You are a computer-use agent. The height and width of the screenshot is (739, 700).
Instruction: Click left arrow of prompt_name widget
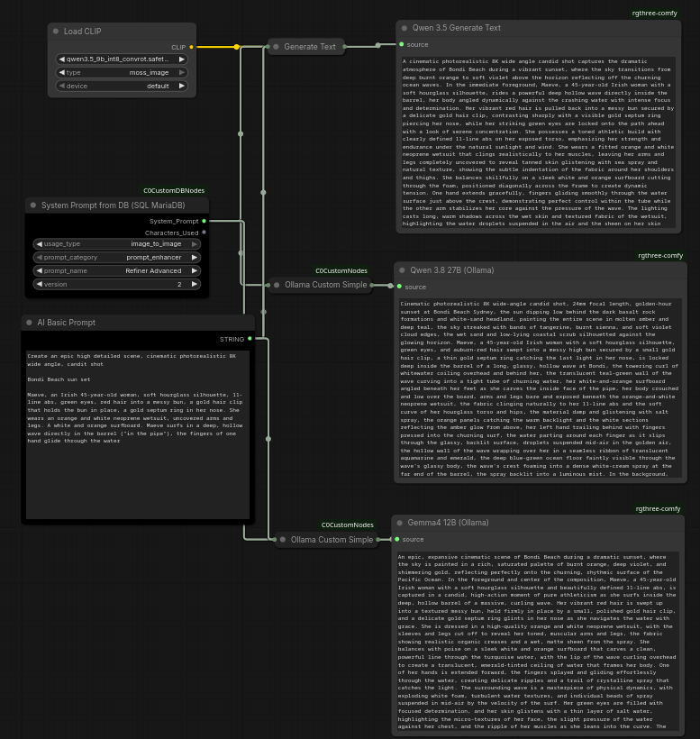click(x=39, y=270)
